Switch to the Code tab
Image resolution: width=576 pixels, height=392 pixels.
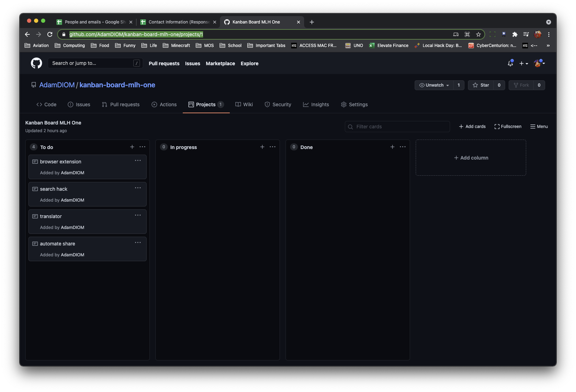46,104
